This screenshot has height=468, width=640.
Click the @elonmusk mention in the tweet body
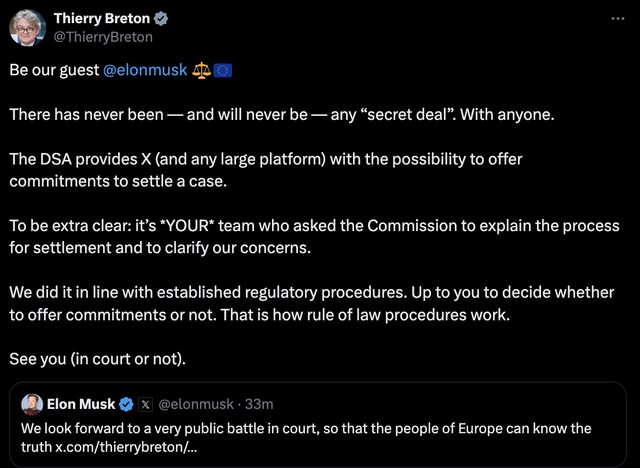click(x=144, y=70)
